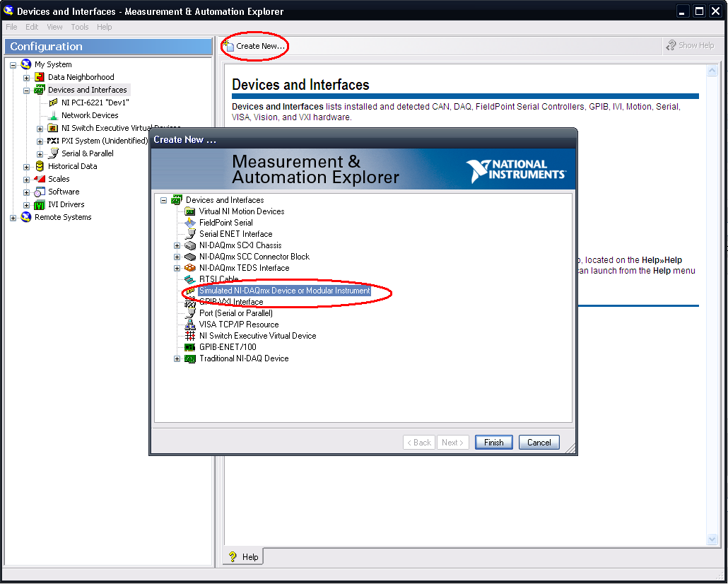The height and width of the screenshot is (584, 728).
Task: Collapse Devices and Interfaces root in Create New dialog
Action: (x=163, y=200)
